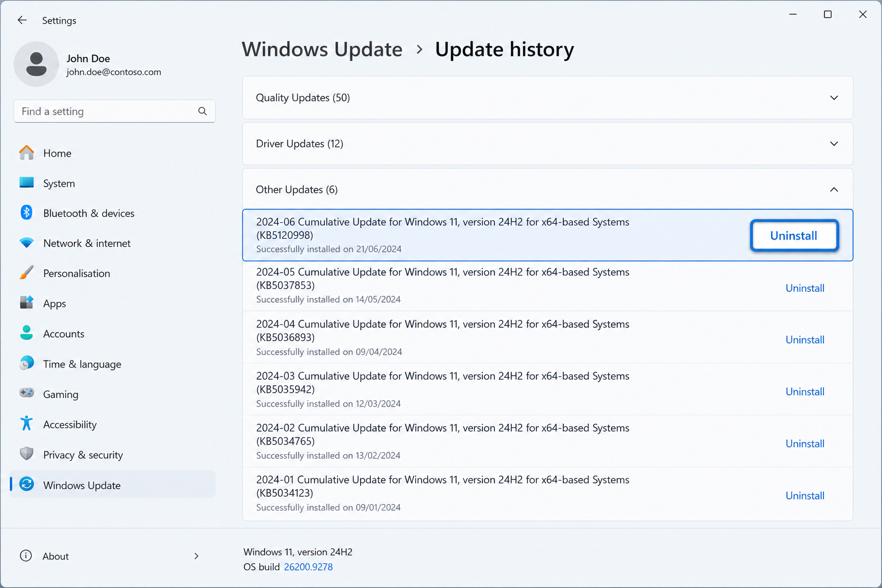Close the Settings window
Screen dimensions: 882x588
[x=862, y=14]
